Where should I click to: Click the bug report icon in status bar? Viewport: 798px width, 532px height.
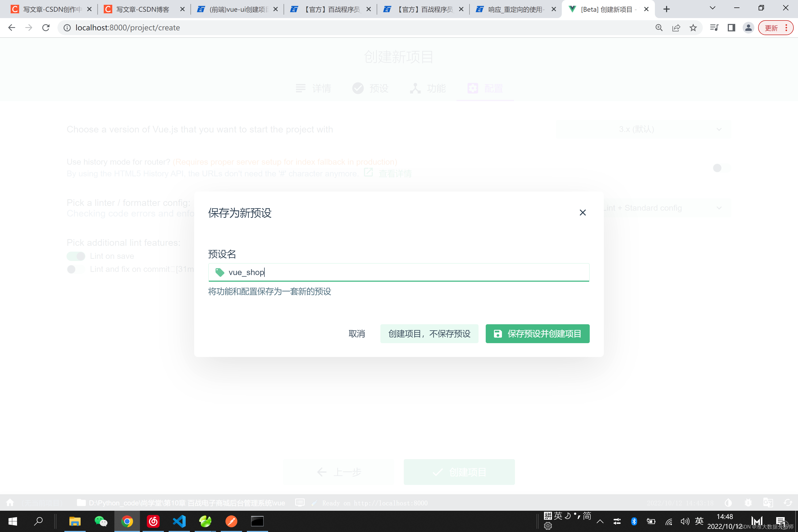[748, 502]
